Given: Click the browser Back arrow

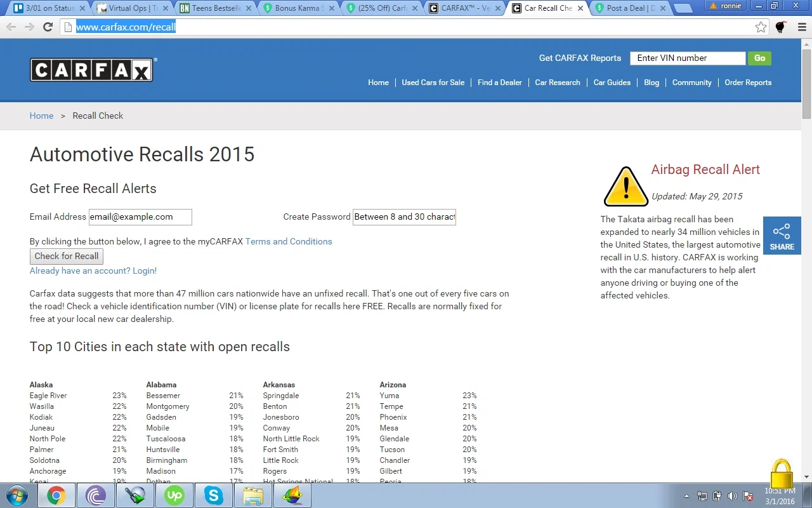Looking at the screenshot, I should click(x=11, y=27).
